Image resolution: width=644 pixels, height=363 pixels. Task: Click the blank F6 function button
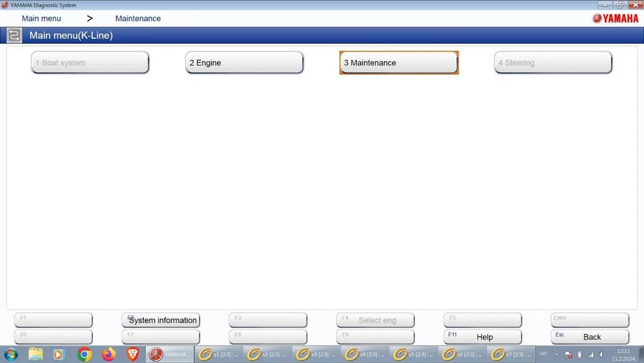[53, 337]
